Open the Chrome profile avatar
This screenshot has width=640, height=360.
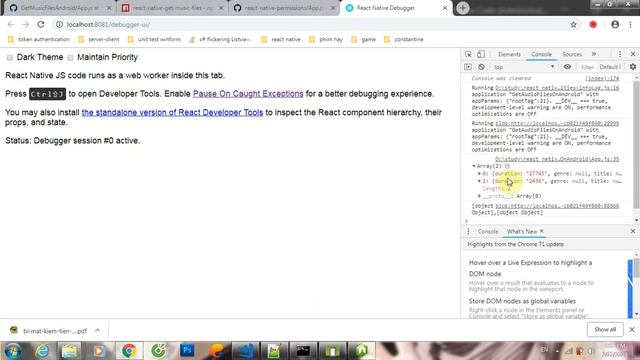click(x=615, y=24)
